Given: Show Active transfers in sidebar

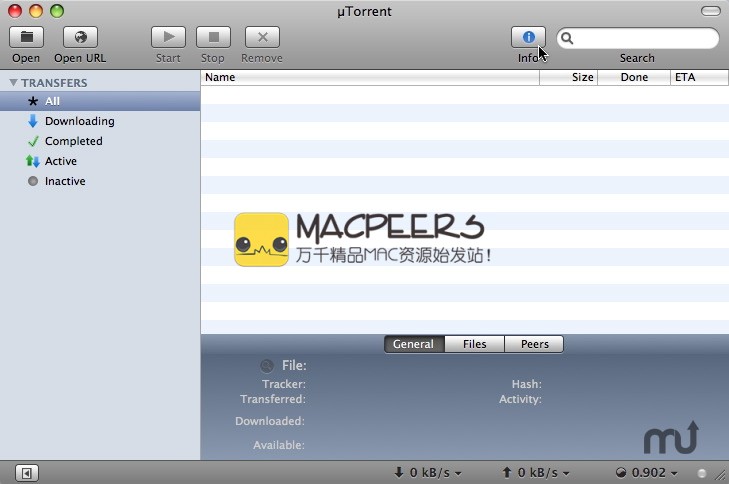Looking at the screenshot, I should [x=60, y=161].
